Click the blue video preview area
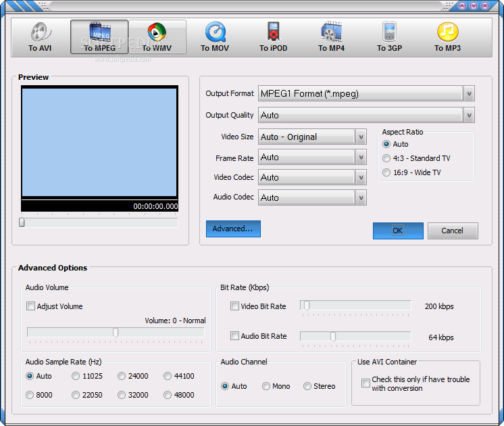Image resolution: width=504 pixels, height=426 pixels. [x=99, y=142]
